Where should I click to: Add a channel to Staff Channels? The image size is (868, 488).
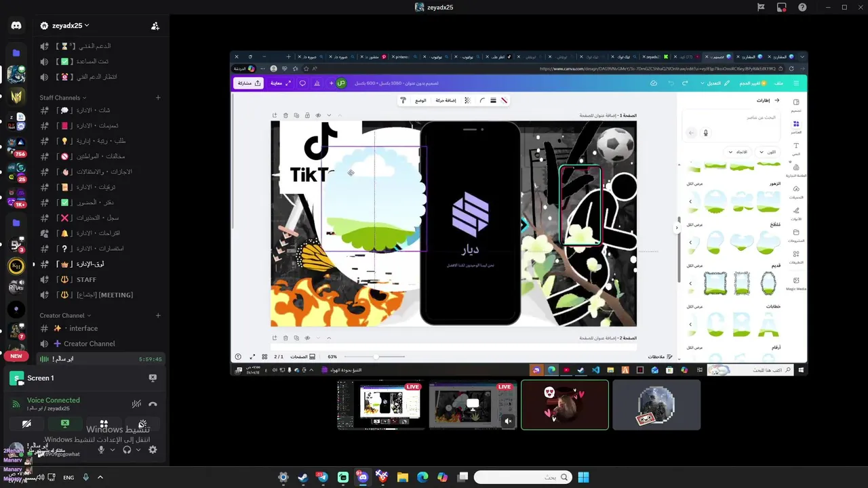[158, 98]
